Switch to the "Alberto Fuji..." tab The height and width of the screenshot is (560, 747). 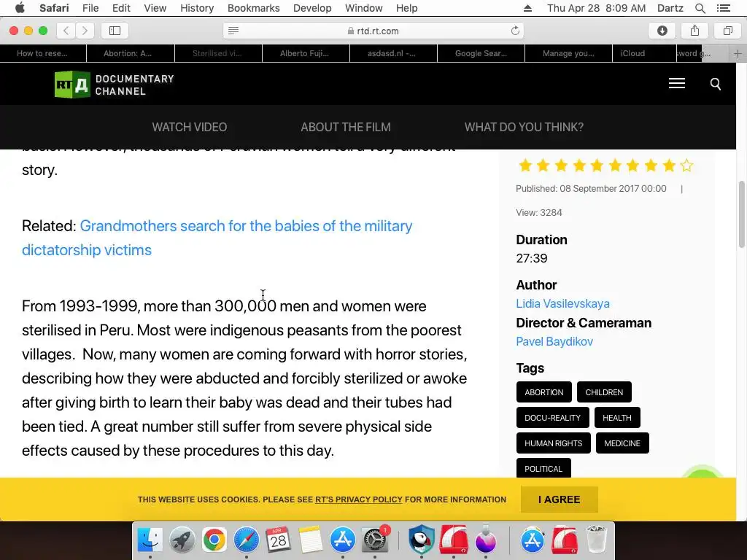click(x=306, y=53)
